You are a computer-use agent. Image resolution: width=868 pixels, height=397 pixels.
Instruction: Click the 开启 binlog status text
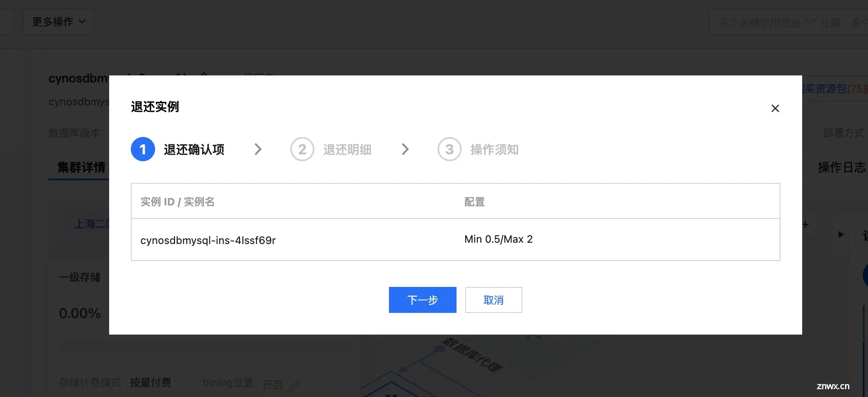pyautogui.click(x=272, y=384)
